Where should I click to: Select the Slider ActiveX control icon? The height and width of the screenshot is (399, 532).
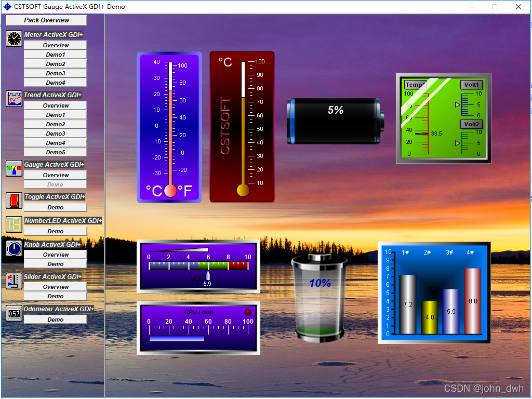tap(14, 281)
